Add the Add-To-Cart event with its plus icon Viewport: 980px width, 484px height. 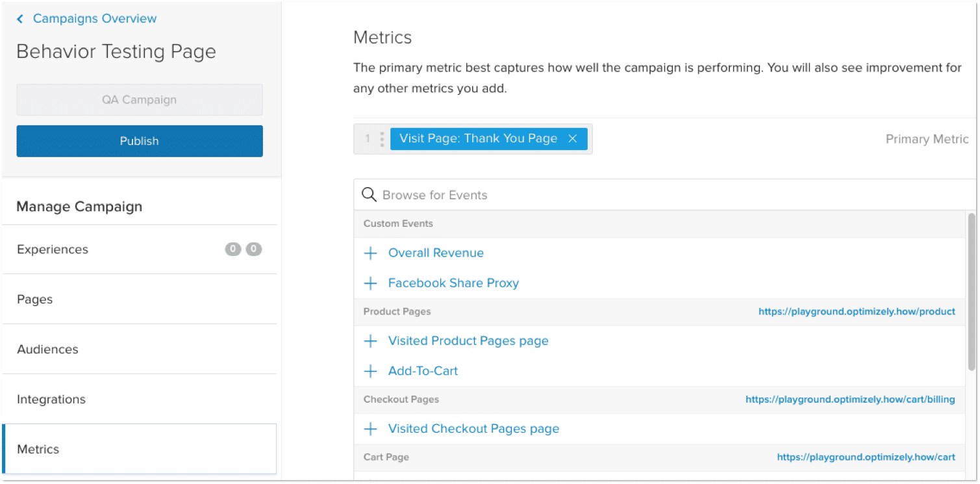370,370
